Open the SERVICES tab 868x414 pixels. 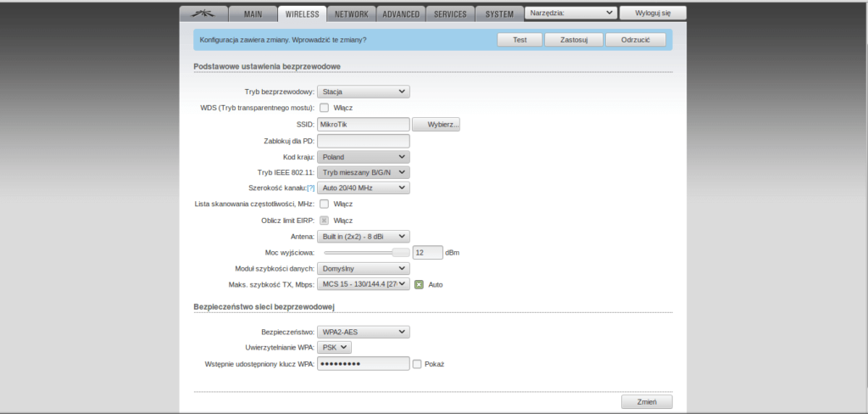[x=449, y=14]
